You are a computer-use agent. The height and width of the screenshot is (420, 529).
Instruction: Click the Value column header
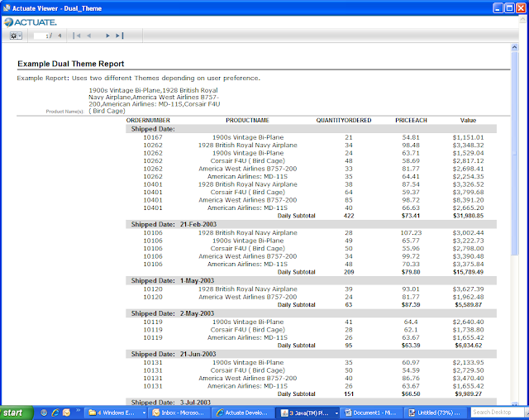tap(468, 121)
